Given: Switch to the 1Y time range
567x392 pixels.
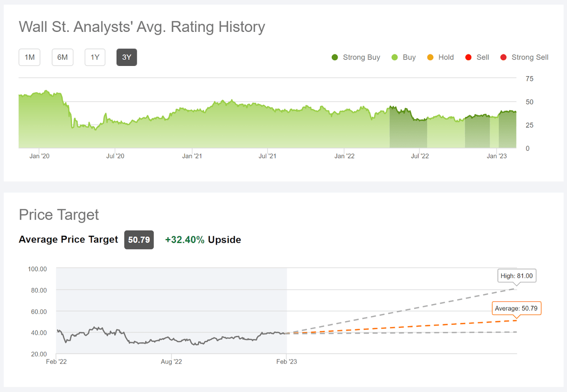Looking at the screenshot, I should [95, 57].
